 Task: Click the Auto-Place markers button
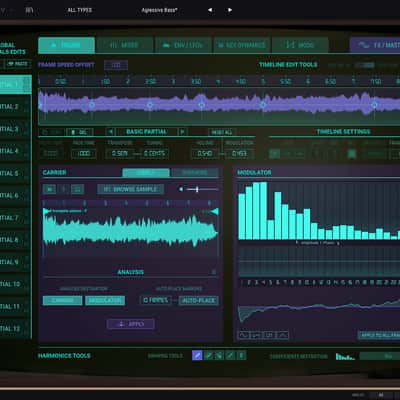point(199,300)
